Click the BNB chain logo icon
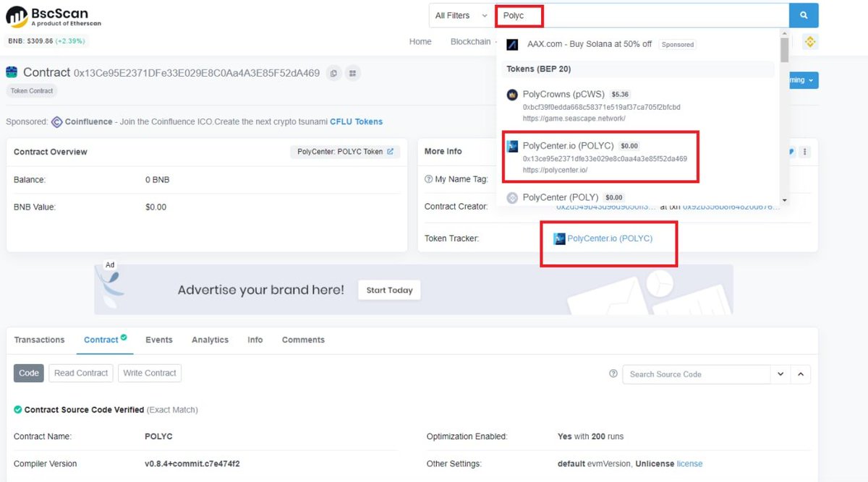Screen dimensions: 868x482 (810, 42)
